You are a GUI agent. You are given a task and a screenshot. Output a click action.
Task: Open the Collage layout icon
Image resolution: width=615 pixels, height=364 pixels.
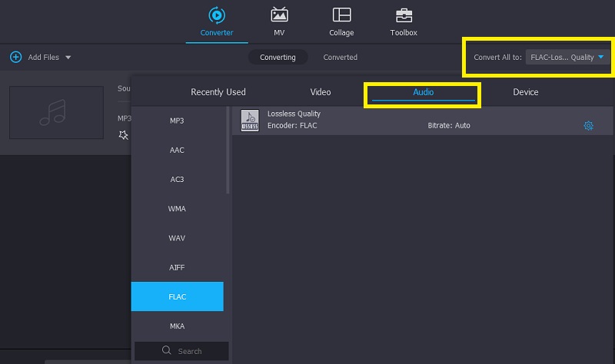pos(341,15)
